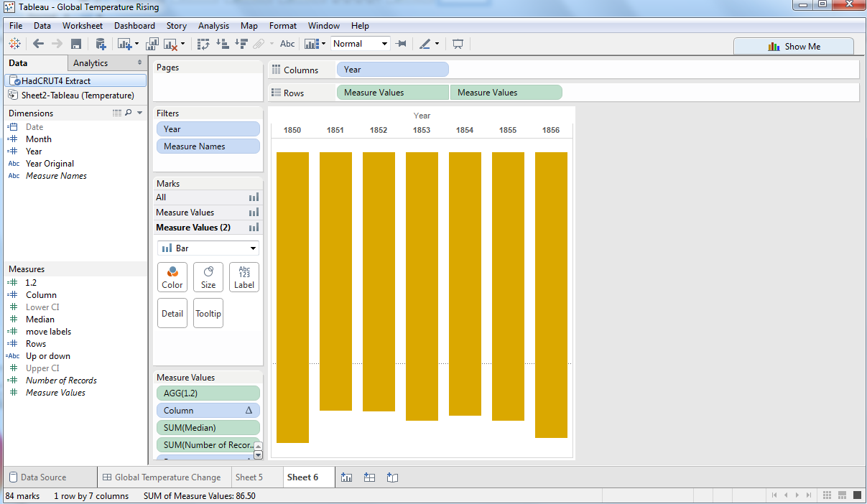
Task: Click the Presentation Mode icon
Action: click(458, 44)
